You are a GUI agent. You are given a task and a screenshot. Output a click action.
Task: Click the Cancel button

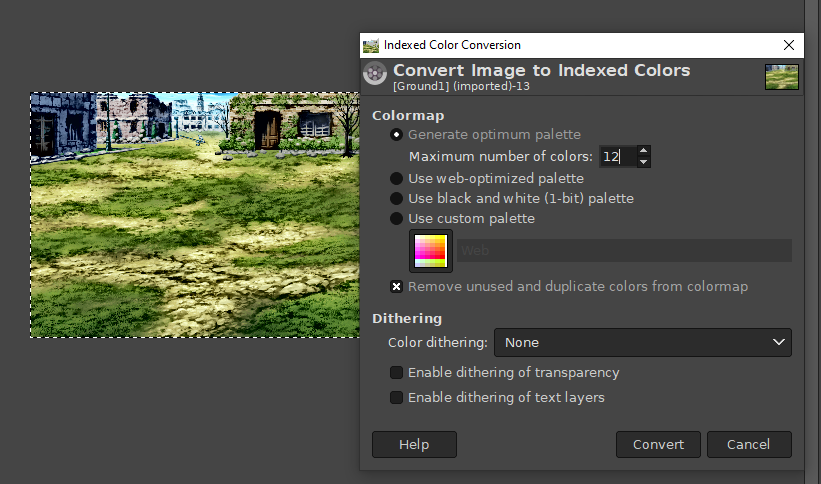click(749, 444)
